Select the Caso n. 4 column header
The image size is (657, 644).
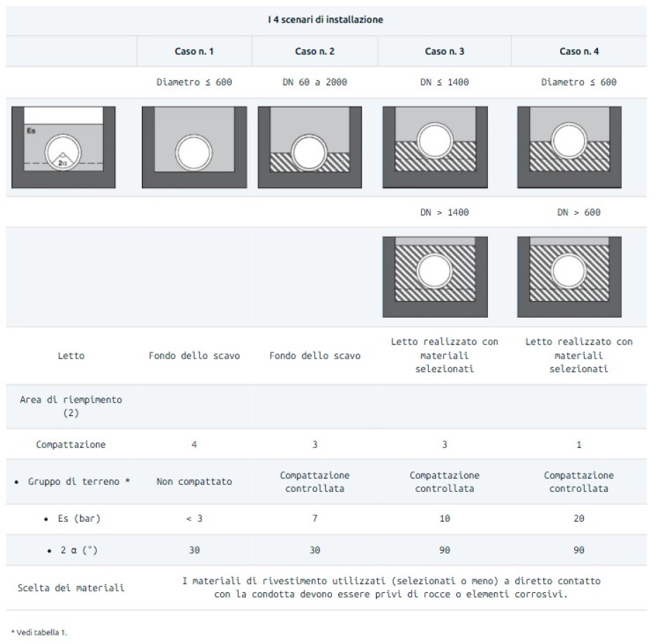[579, 51]
